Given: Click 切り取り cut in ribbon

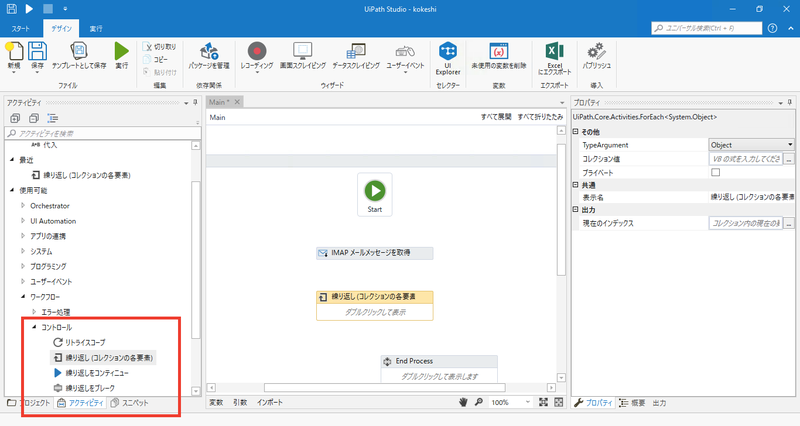Looking at the screenshot, I should pyautogui.click(x=159, y=46).
